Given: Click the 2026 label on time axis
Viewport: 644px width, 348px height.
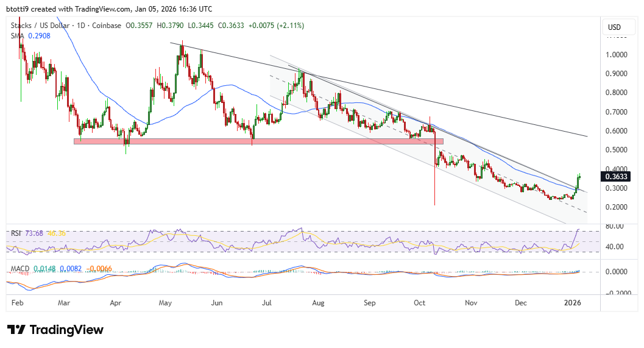Looking at the screenshot, I should [x=572, y=302].
